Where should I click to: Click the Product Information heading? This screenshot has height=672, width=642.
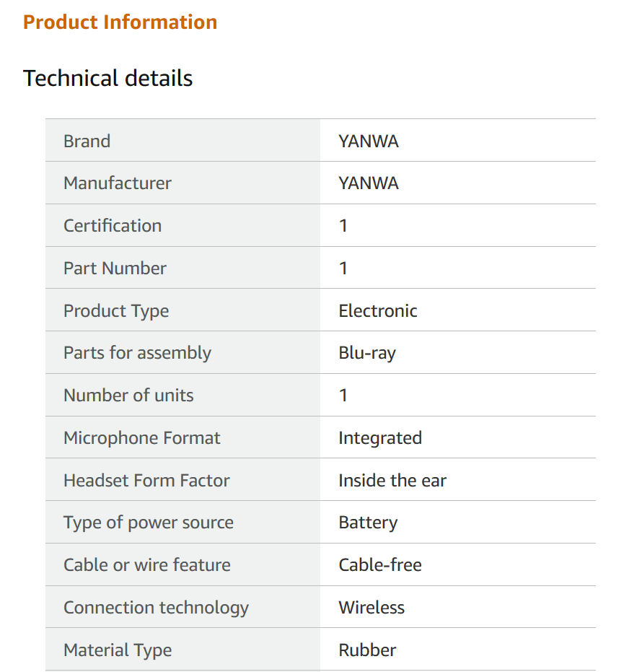120,22
